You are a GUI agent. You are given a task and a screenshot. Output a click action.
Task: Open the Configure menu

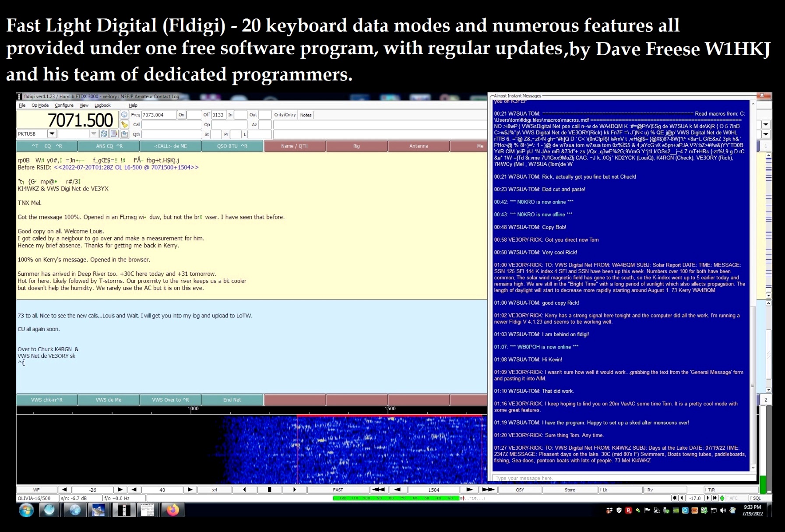click(64, 106)
